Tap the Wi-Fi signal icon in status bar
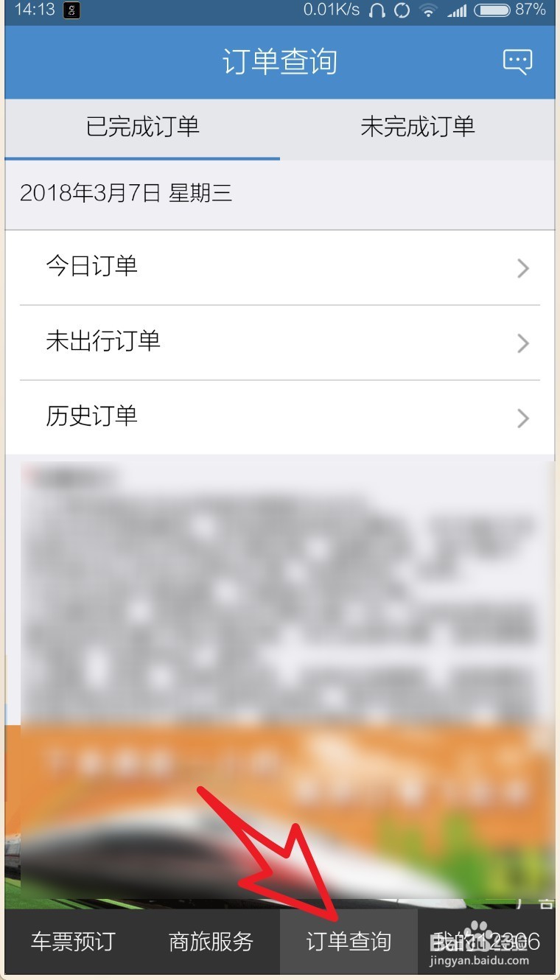This screenshot has height=980, width=560. coord(427,10)
